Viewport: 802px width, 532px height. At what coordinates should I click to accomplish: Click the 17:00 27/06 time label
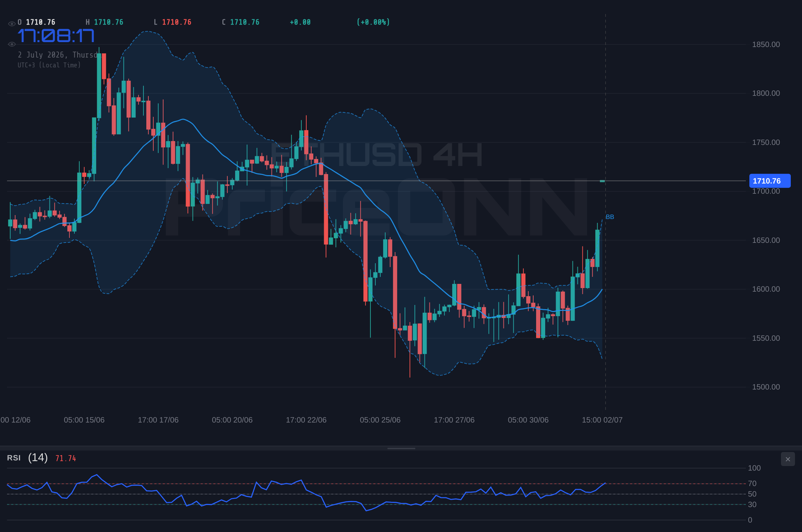tap(454, 420)
